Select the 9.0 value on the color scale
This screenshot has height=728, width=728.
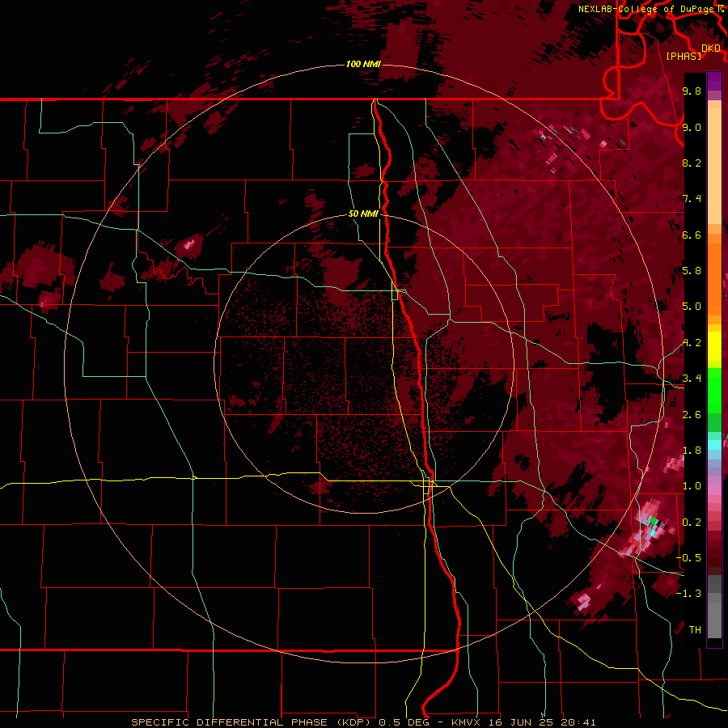(692, 128)
